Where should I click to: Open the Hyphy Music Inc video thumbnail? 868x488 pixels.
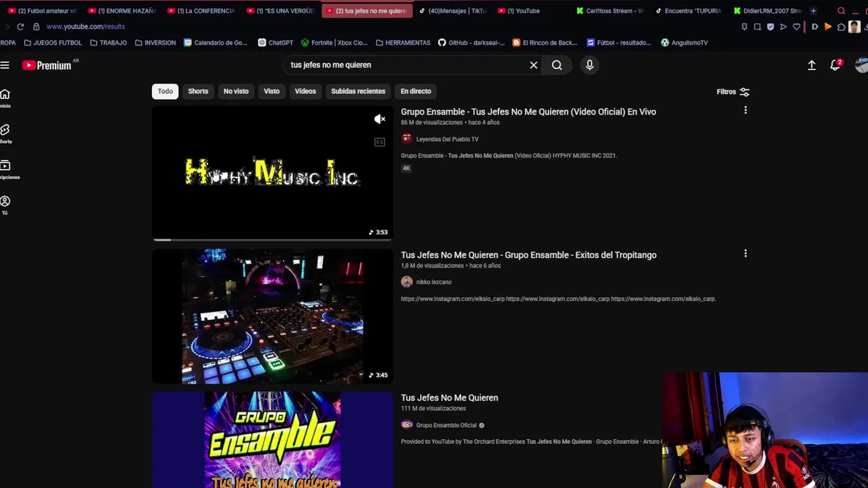tap(272, 172)
